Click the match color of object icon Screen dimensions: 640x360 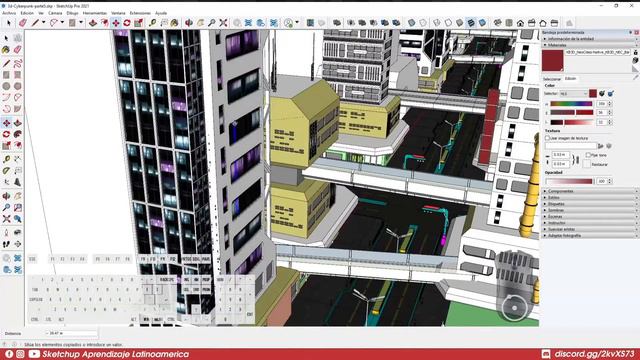[x=602, y=93]
